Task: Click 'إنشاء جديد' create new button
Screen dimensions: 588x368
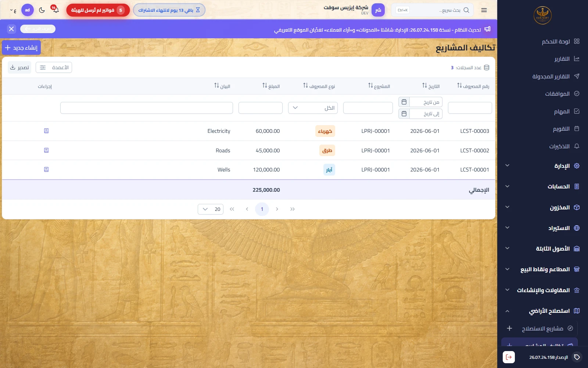Action: point(21,47)
